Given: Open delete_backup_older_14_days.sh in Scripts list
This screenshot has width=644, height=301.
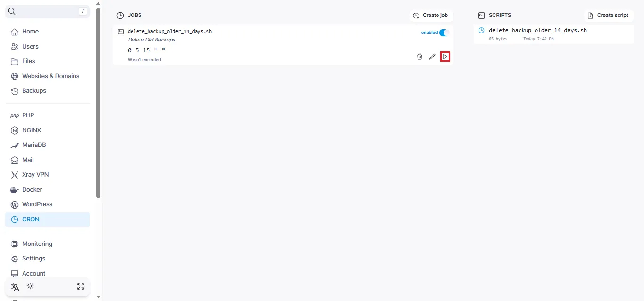Looking at the screenshot, I should [x=537, y=30].
